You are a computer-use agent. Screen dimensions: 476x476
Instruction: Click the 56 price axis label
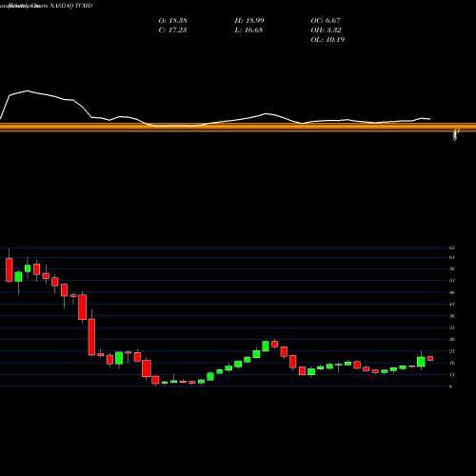452,268
